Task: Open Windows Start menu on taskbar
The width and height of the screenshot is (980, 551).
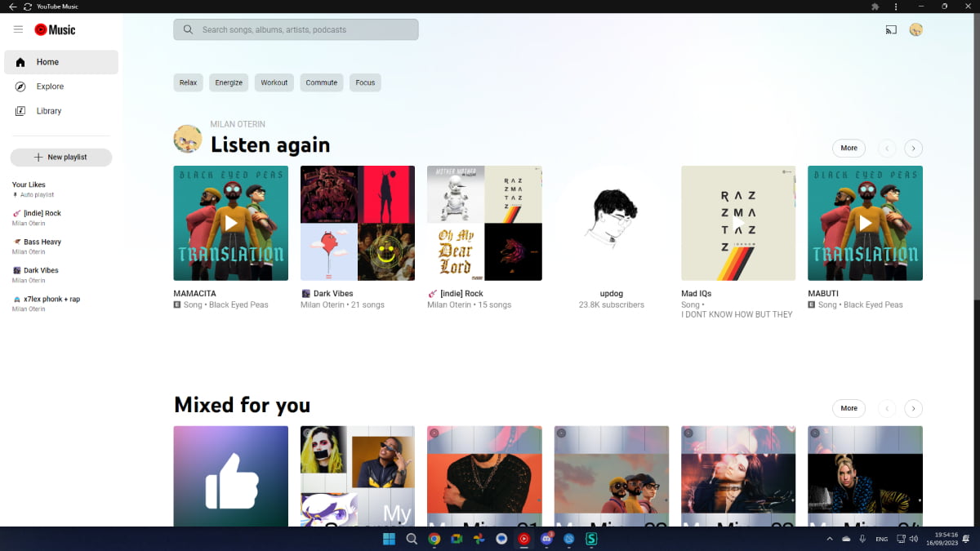Action: 390,539
